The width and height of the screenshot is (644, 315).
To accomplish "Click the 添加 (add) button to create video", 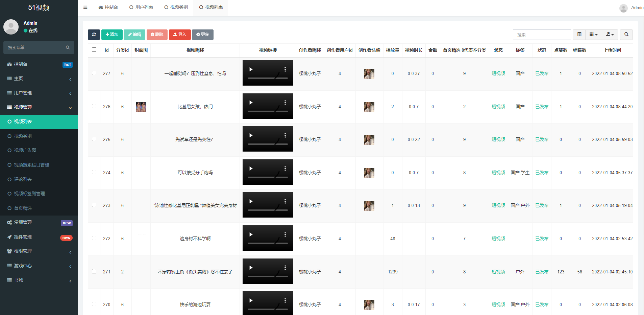I will [x=112, y=35].
